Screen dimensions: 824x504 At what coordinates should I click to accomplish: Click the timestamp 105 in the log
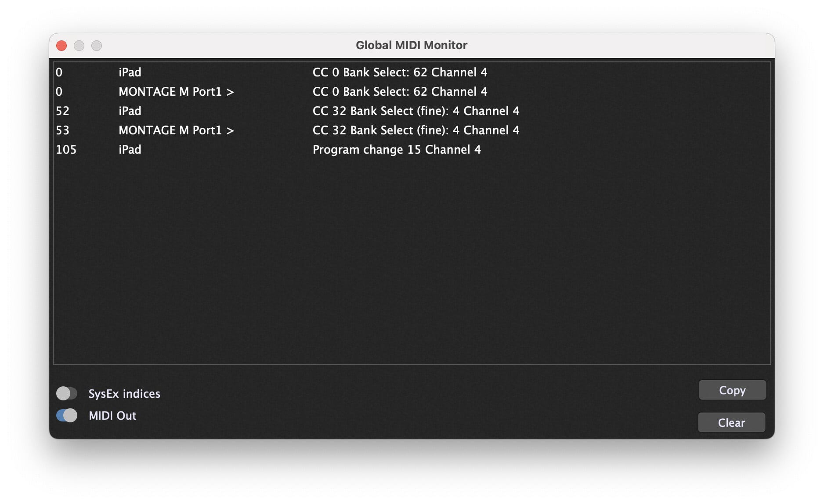pyautogui.click(x=66, y=150)
